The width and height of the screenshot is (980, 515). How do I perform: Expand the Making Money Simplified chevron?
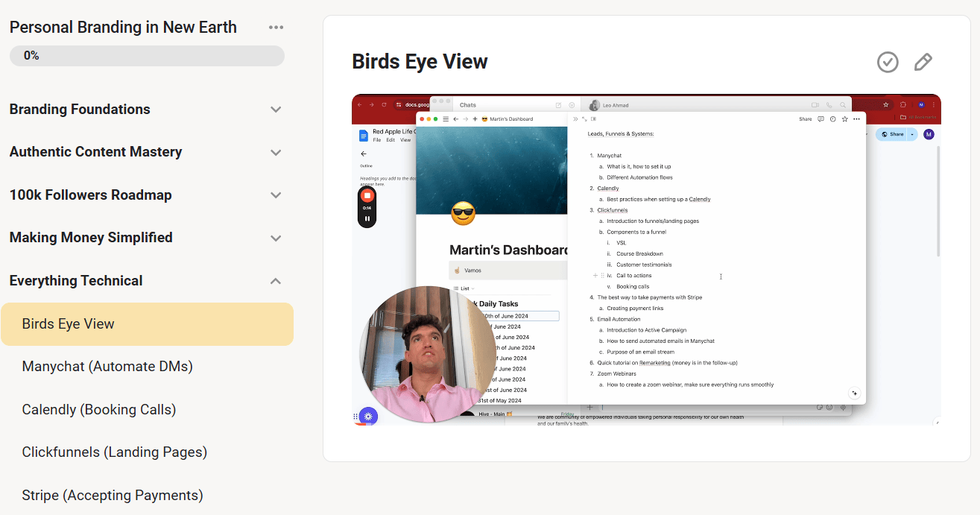[276, 238]
